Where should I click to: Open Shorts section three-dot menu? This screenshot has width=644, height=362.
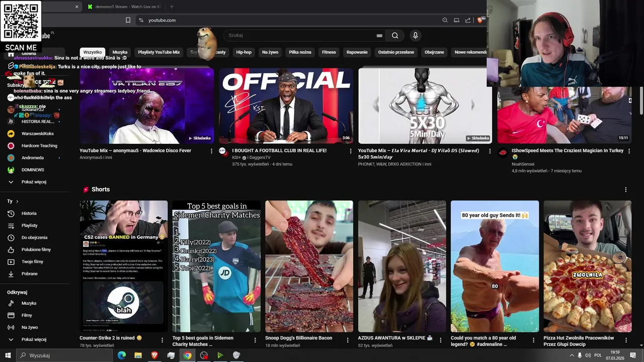click(626, 190)
